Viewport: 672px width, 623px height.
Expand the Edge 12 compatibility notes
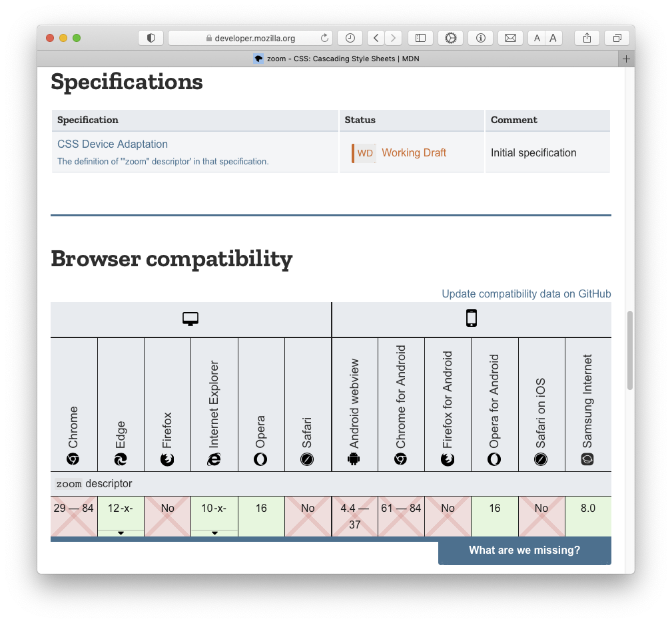pyautogui.click(x=121, y=532)
